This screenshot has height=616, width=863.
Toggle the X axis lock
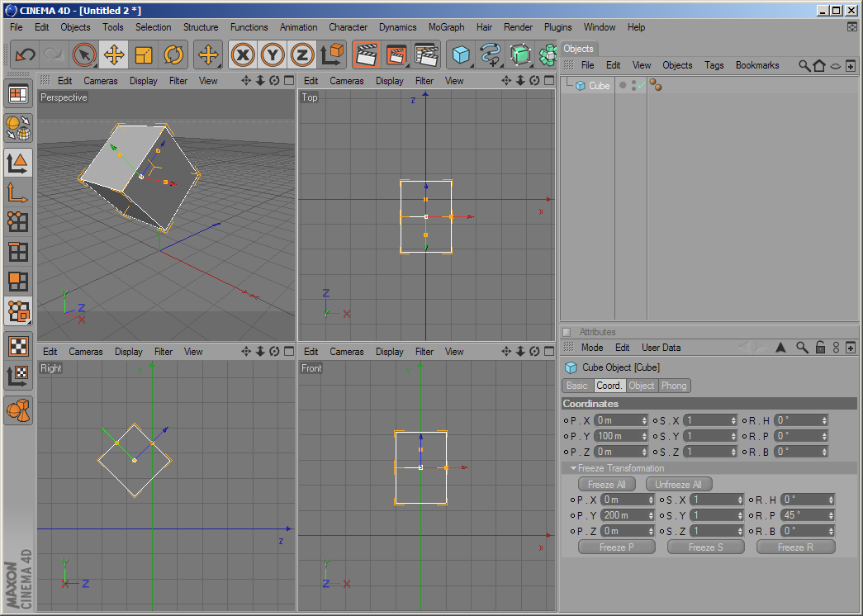(242, 55)
